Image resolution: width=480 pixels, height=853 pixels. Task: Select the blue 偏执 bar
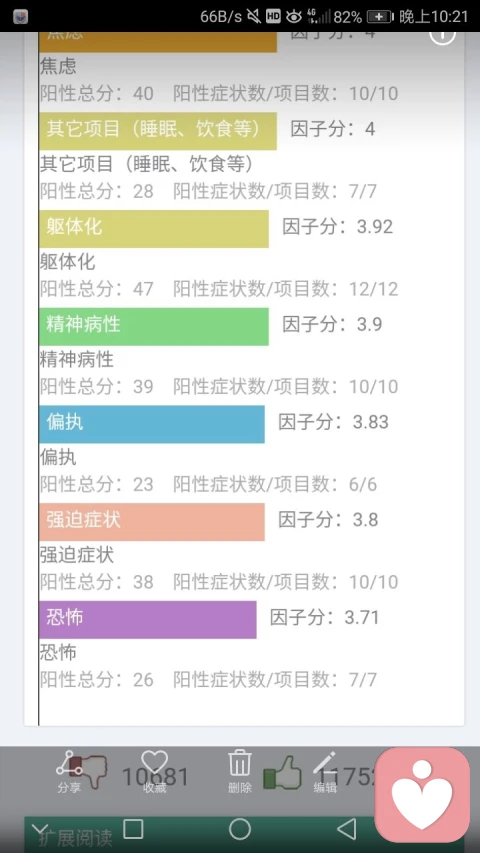pos(152,424)
